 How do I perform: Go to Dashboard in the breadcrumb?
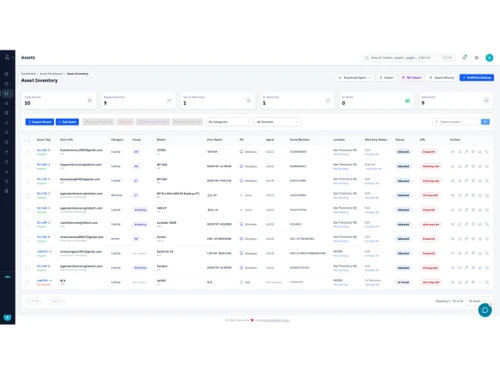point(28,74)
